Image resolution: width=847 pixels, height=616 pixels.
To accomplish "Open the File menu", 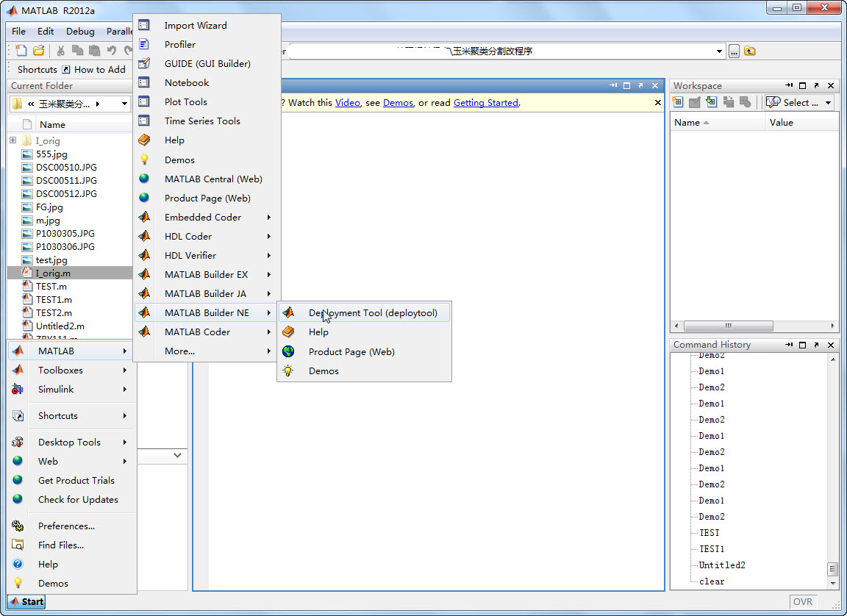I will pos(18,32).
